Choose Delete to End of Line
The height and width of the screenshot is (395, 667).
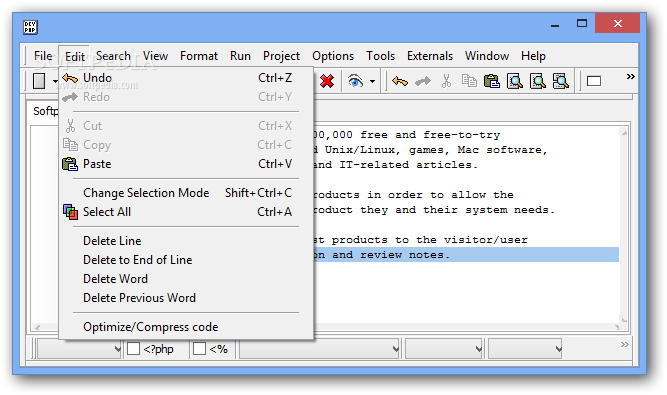[x=186, y=260]
